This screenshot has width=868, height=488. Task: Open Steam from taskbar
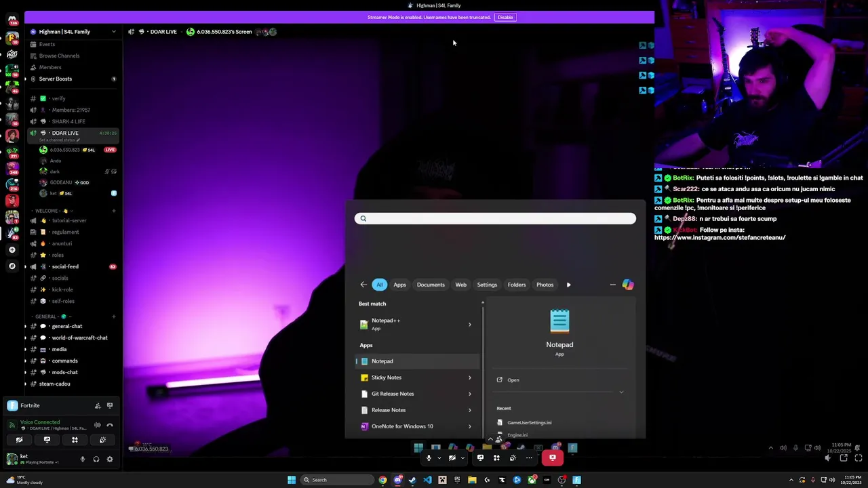click(x=412, y=480)
